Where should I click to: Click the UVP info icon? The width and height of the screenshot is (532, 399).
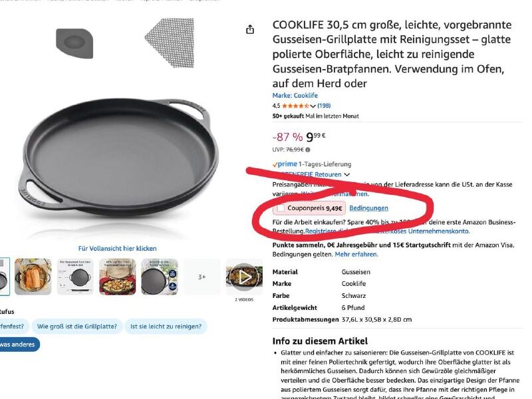(x=308, y=150)
